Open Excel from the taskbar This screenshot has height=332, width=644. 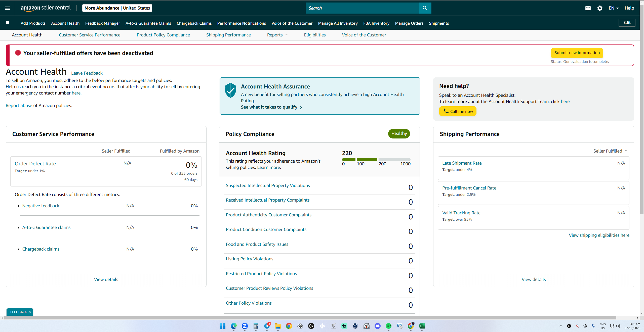click(x=422, y=326)
